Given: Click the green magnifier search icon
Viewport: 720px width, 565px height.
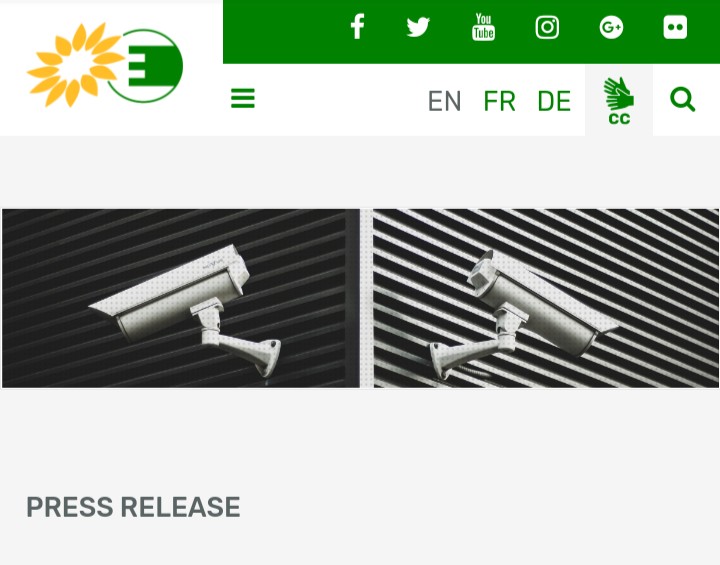Looking at the screenshot, I should [x=682, y=99].
